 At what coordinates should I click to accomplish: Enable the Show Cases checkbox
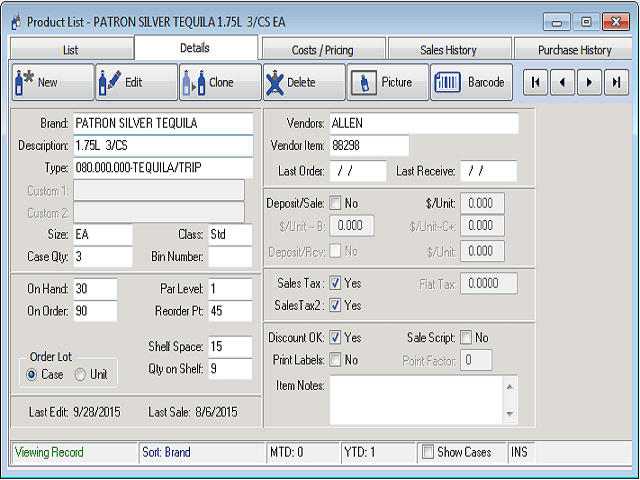[x=428, y=452]
